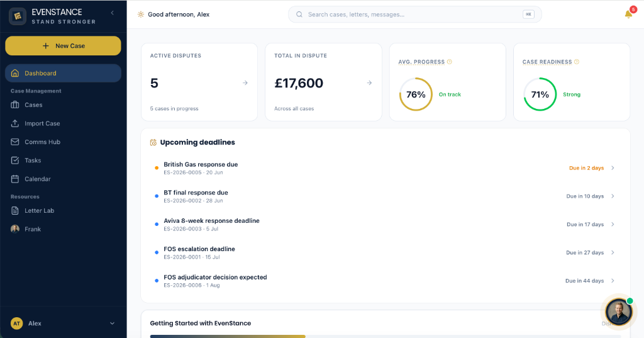The height and width of the screenshot is (338, 644).
Task: Open Aviva 8-week response deadline
Action: click(386, 225)
